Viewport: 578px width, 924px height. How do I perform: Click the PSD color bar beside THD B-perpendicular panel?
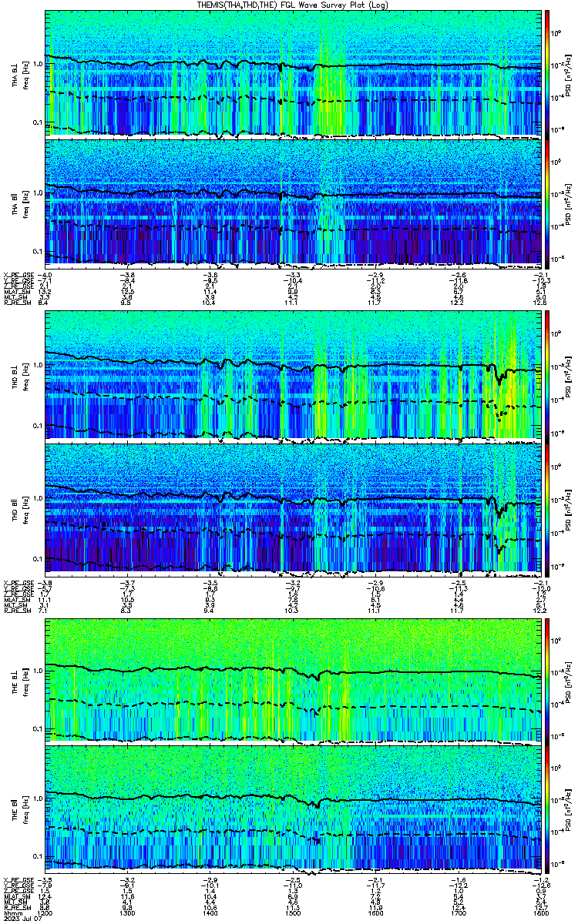[x=547, y=376]
